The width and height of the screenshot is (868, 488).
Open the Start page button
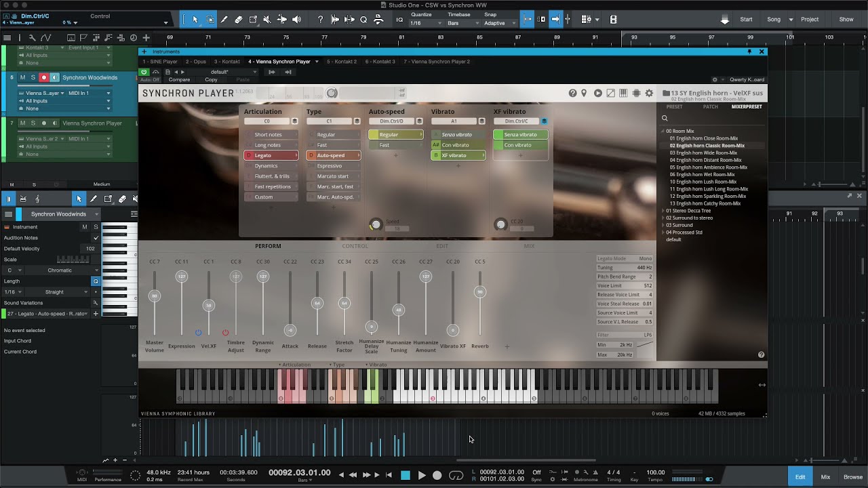[746, 20]
